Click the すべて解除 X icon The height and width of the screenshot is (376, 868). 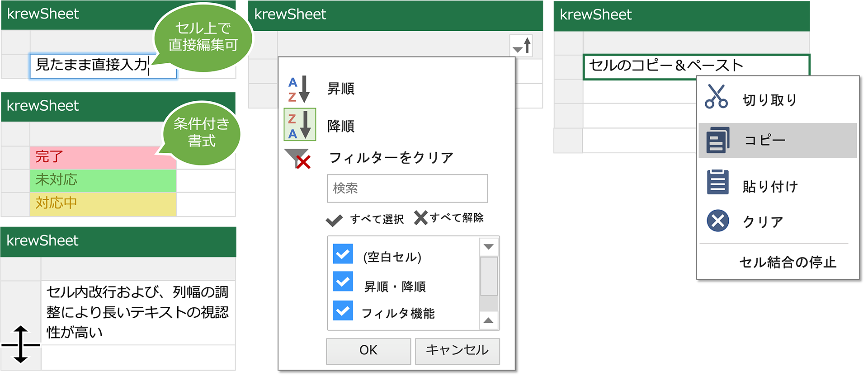[420, 218]
